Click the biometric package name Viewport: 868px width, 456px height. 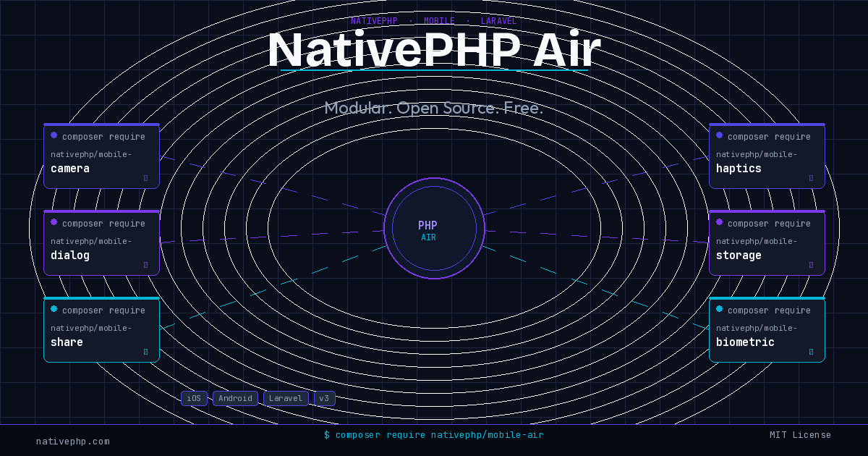[745, 342]
